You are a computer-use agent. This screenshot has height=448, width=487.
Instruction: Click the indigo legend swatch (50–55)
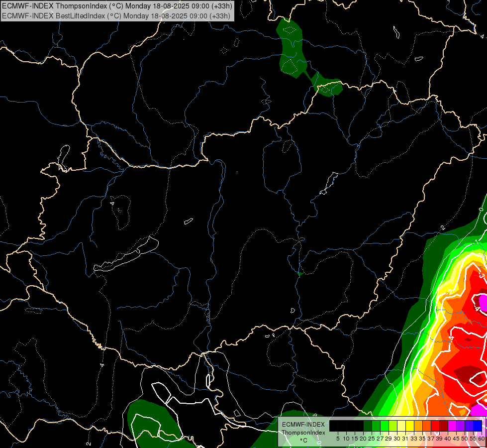point(469,426)
